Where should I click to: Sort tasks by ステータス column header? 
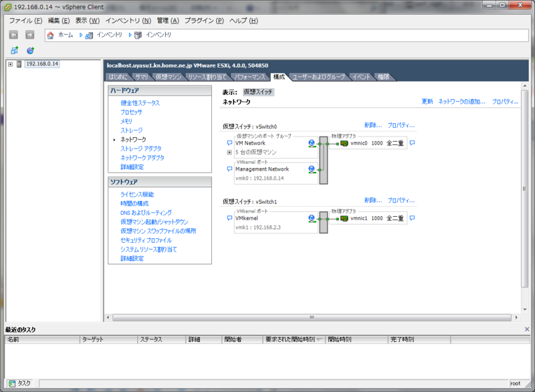tap(162, 339)
